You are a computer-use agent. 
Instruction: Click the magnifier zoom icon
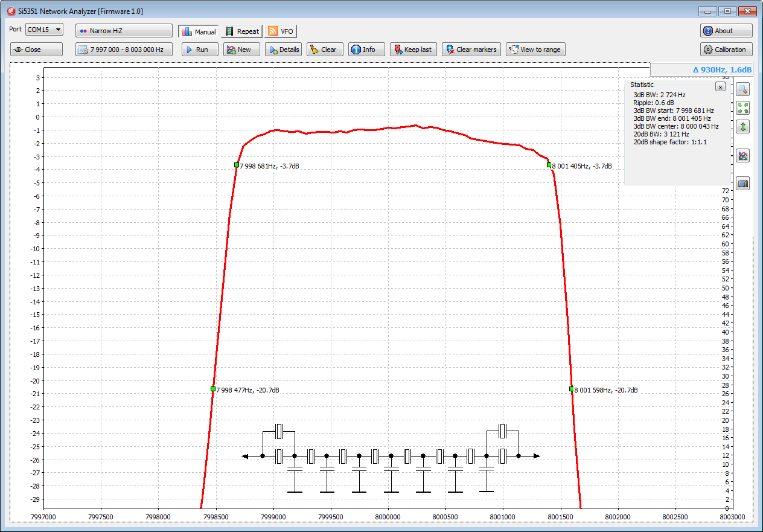tap(743, 89)
